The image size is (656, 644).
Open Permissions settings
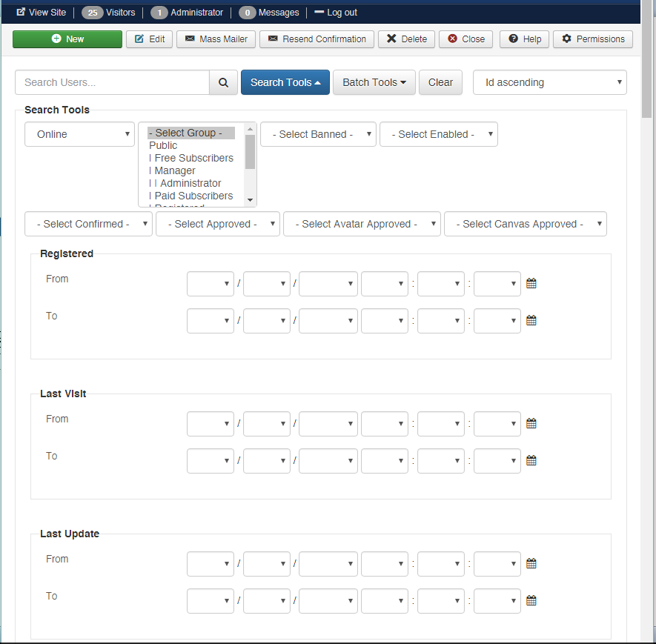click(593, 39)
